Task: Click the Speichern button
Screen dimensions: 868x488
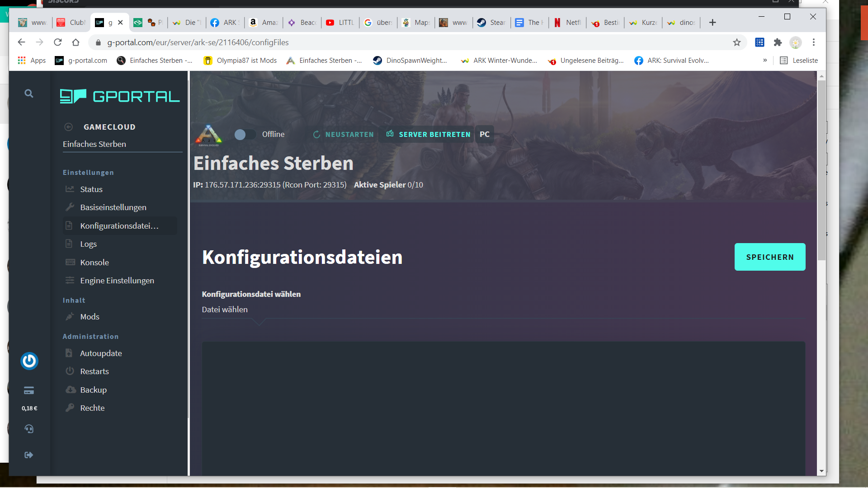Action: [770, 257]
